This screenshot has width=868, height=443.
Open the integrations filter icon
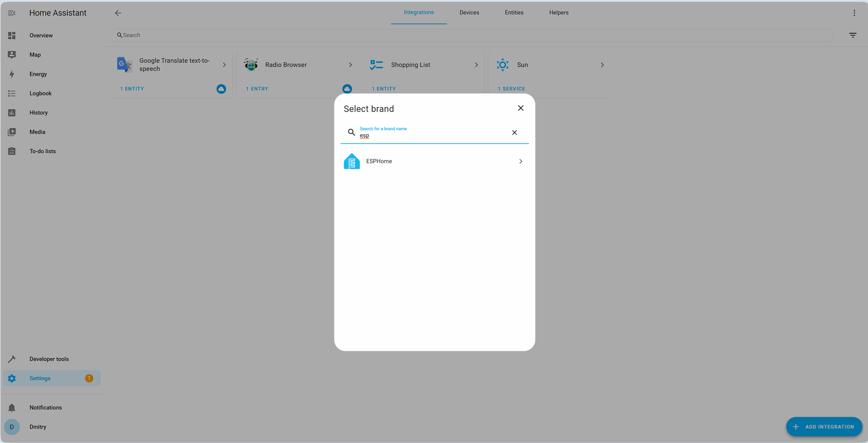(x=853, y=35)
